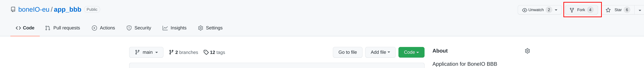Open the About settings gear icon
Image resolution: width=644 pixels, height=68 pixels.
tap(527, 51)
